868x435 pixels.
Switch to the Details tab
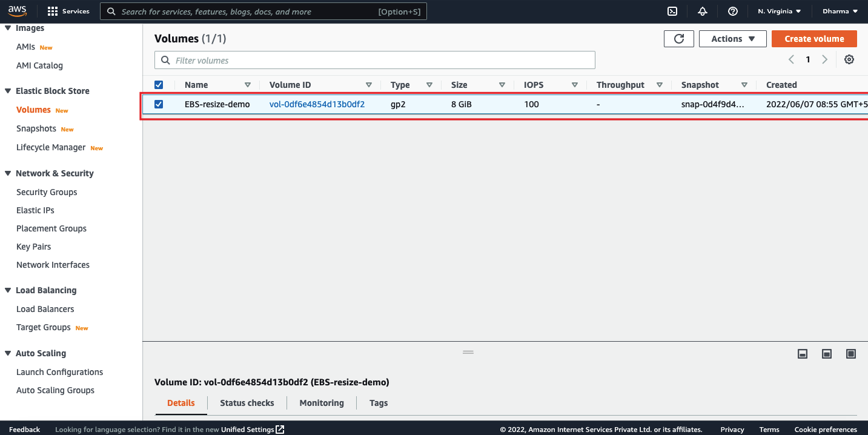tap(181, 403)
